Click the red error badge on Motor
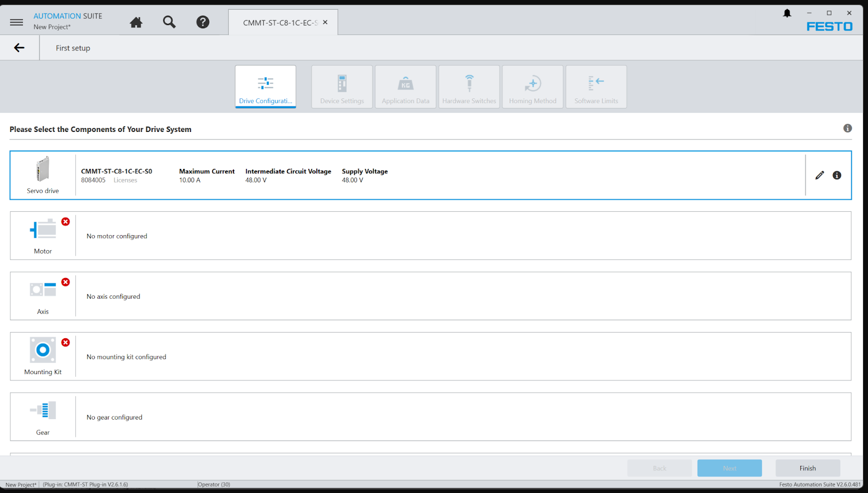Image resolution: width=868 pixels, height=493 pixels. pos(66,222)
